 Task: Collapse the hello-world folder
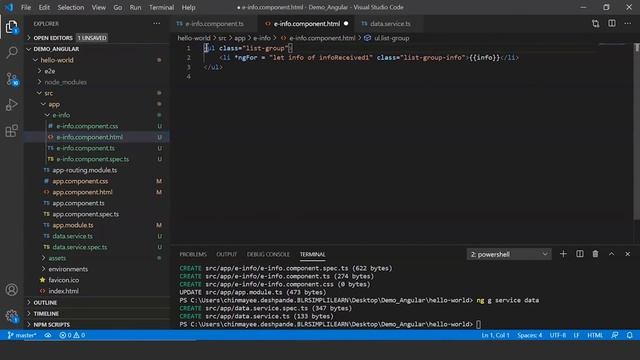57,60
